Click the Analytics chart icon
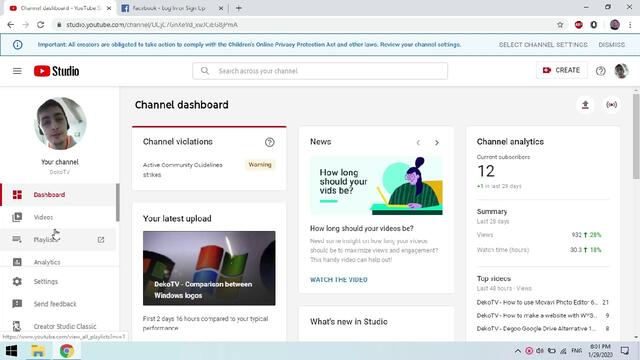The image size is (640, 360). [x=17, y=262]
